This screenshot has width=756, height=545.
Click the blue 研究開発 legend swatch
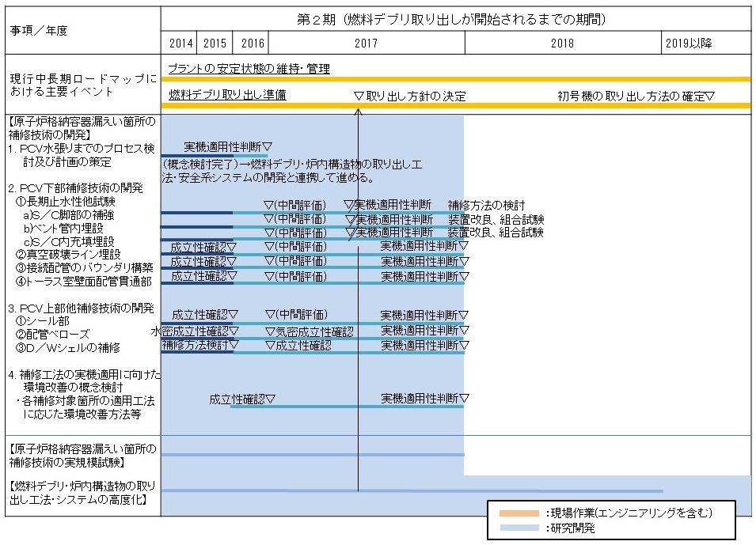(x=517, y=528)
